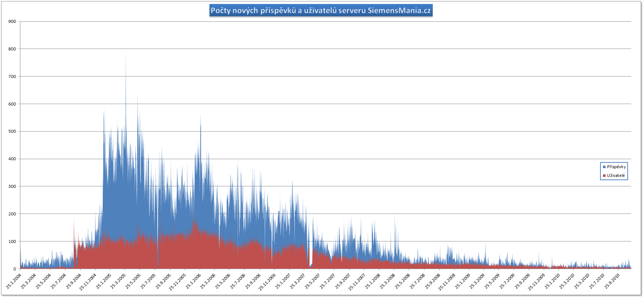Viewport: 644px width, 298px height.
Task: Select the 25.5.2005 date axis label
Action: [x=133, y=281]
